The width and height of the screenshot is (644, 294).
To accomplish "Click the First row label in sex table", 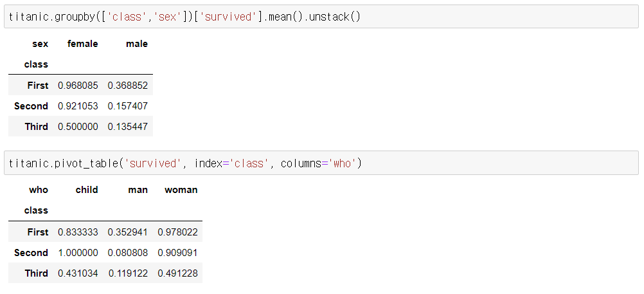I will click(x=38, y=86).
